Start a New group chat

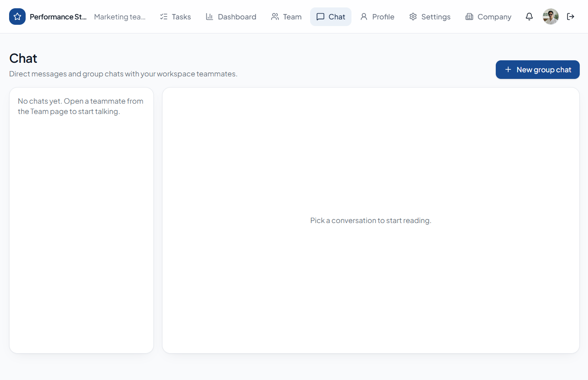tap(538, 70)
